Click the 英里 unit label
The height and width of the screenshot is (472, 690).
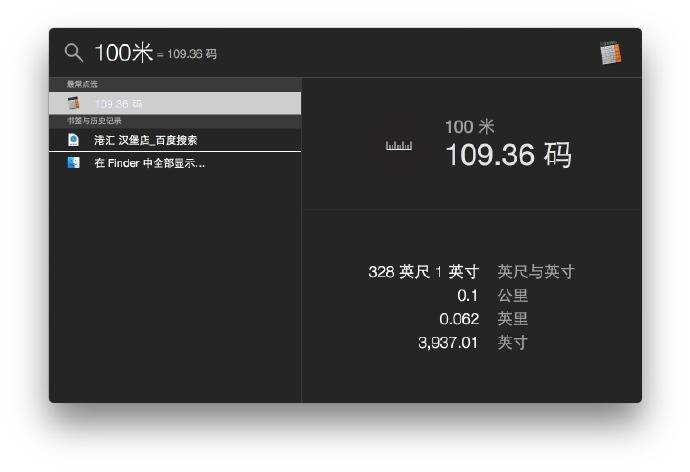[512, 319]
